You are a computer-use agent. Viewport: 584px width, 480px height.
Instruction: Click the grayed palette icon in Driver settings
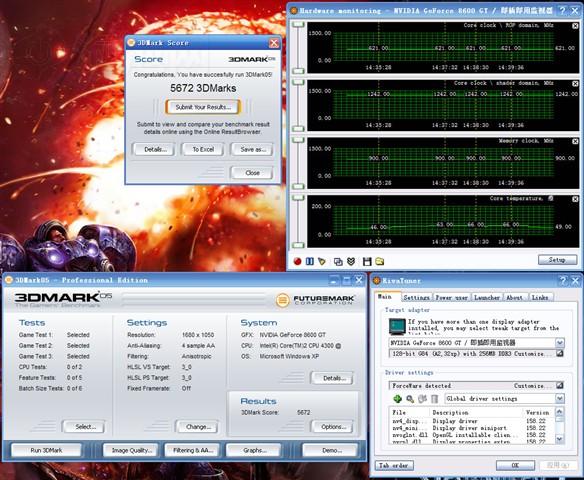422,399
